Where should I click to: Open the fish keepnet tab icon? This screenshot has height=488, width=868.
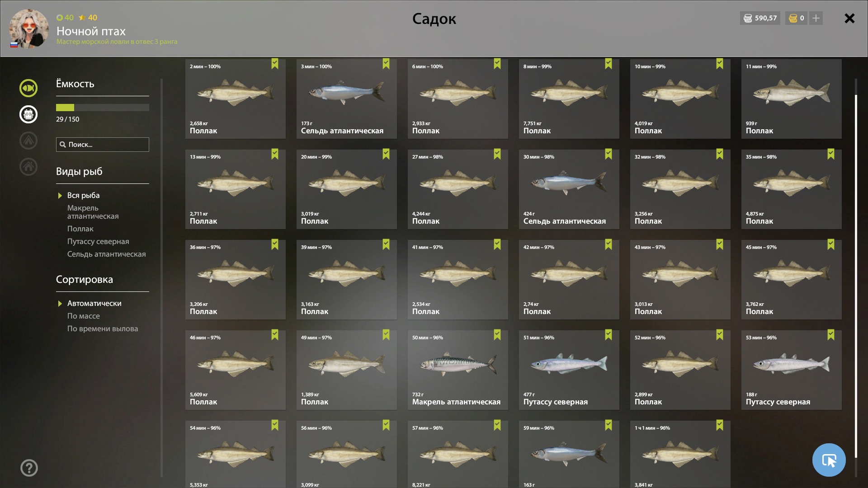(28, 88)
